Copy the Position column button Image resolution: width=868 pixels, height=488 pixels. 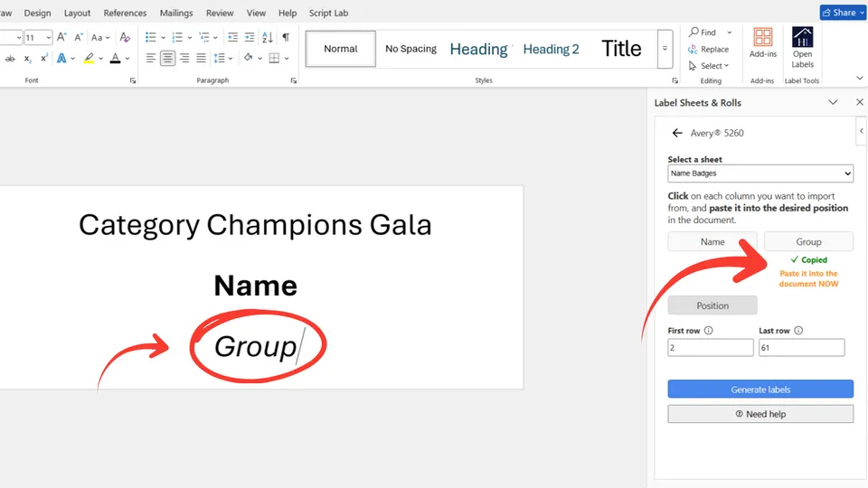[x=712, y=305]
